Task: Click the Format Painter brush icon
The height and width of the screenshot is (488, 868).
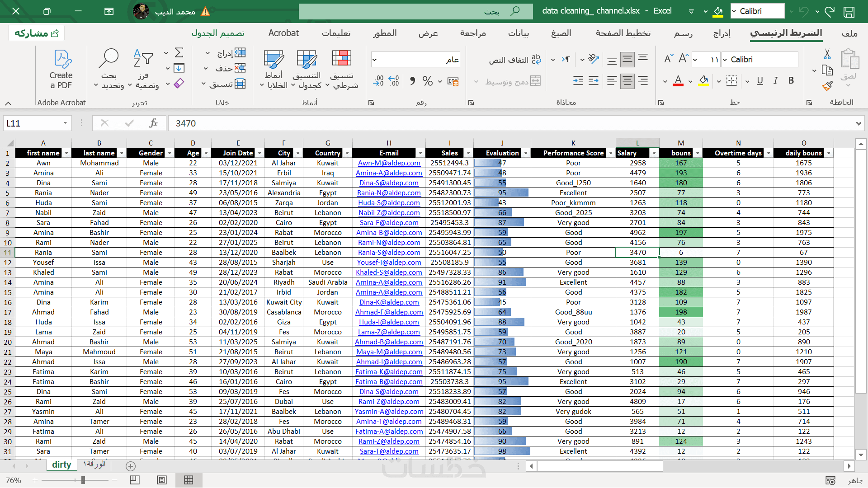Action: coord(827,86)
